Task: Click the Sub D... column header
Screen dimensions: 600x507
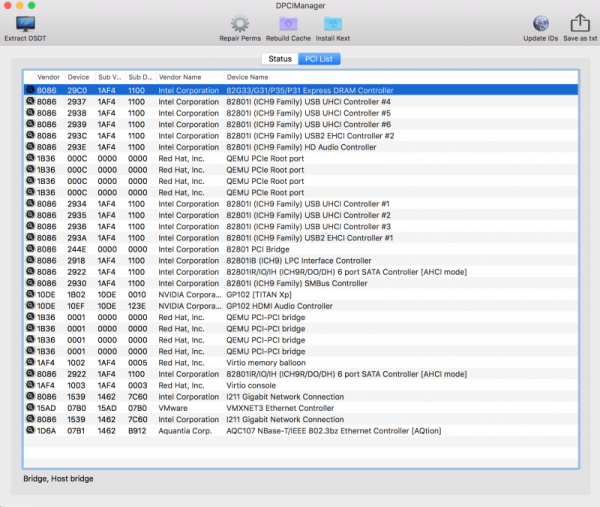Action: [x=140, y=77]
